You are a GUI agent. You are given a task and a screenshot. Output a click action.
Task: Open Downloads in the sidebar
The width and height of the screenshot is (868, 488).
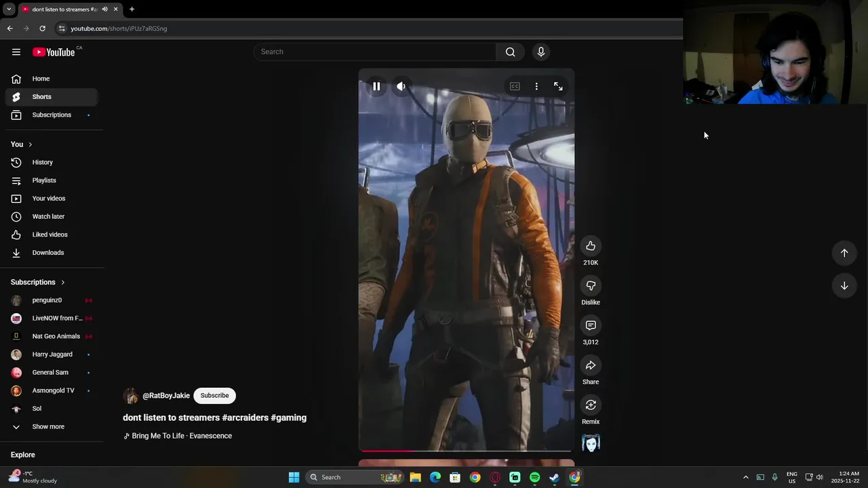point(52,253)
